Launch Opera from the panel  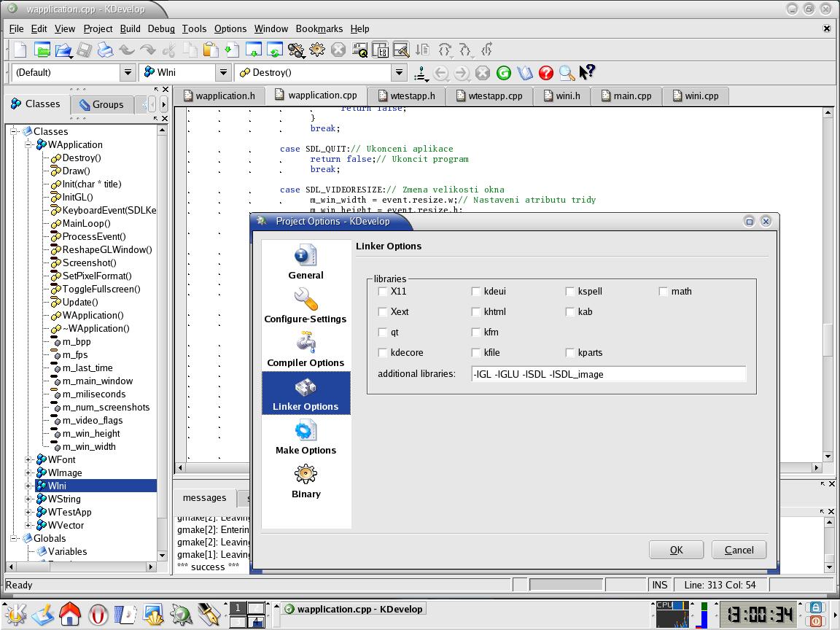coord(98,615)
